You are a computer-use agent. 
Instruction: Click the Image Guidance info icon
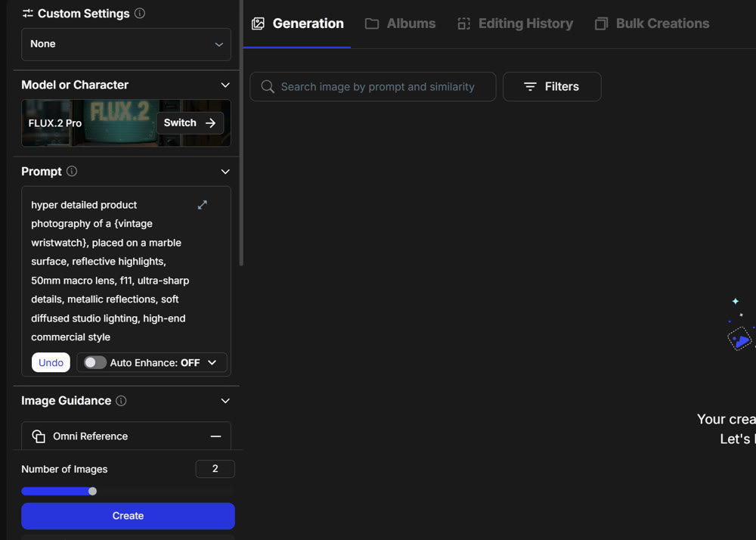[121, 401]
